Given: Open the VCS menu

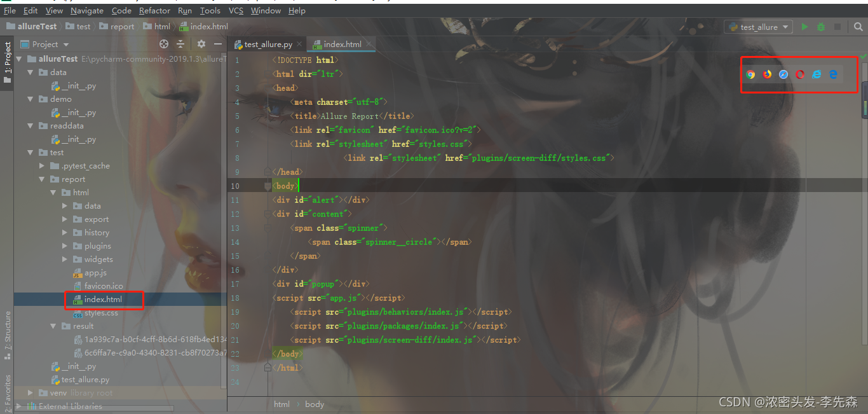Looking at the screenshot, I should pyautogui.click(x=236, y=10).
